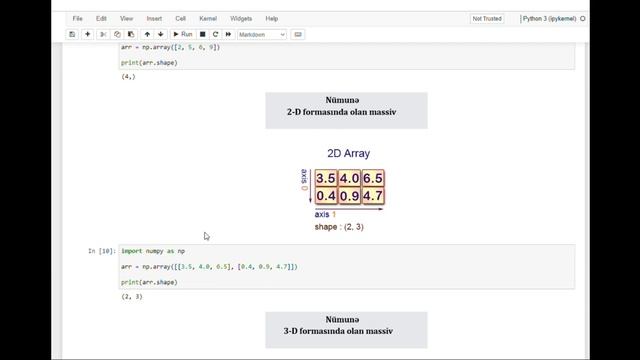640x360 pixels.
Task: Move selected cell down arrow
Action: coord(161,35)
